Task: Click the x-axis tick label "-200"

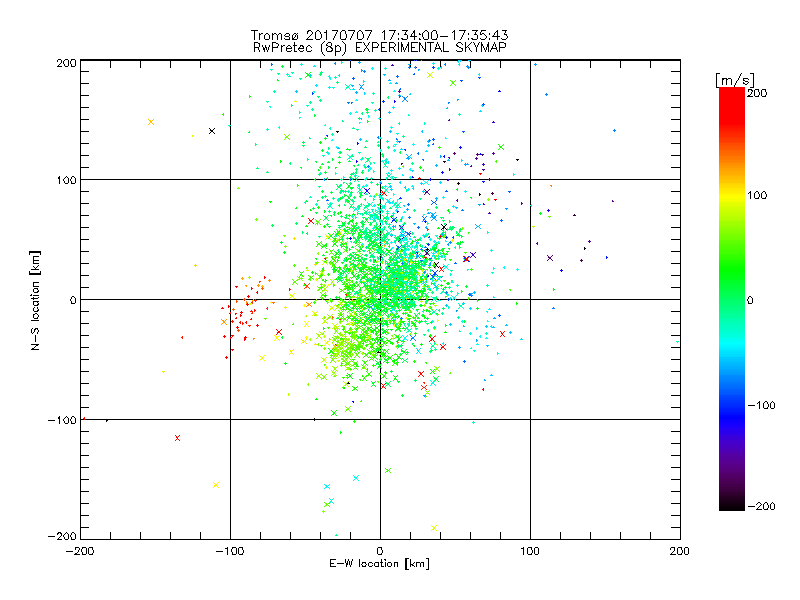Action: click(80, 551)
